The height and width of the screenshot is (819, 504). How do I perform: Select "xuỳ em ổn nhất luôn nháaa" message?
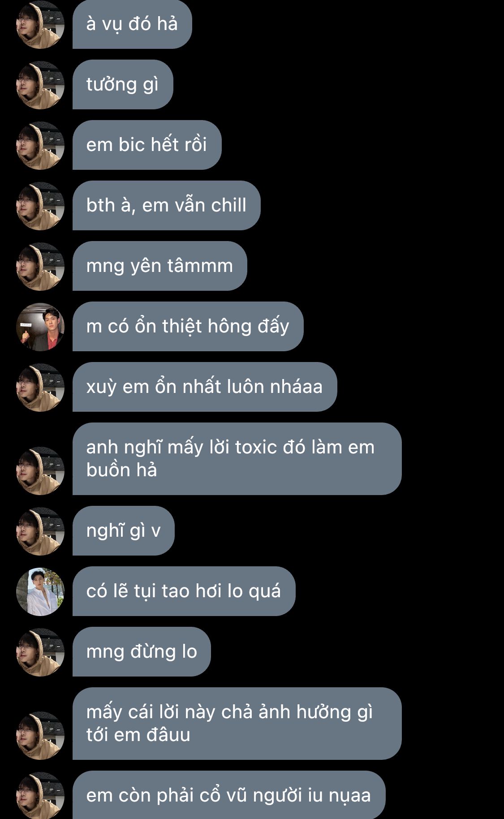205,387
